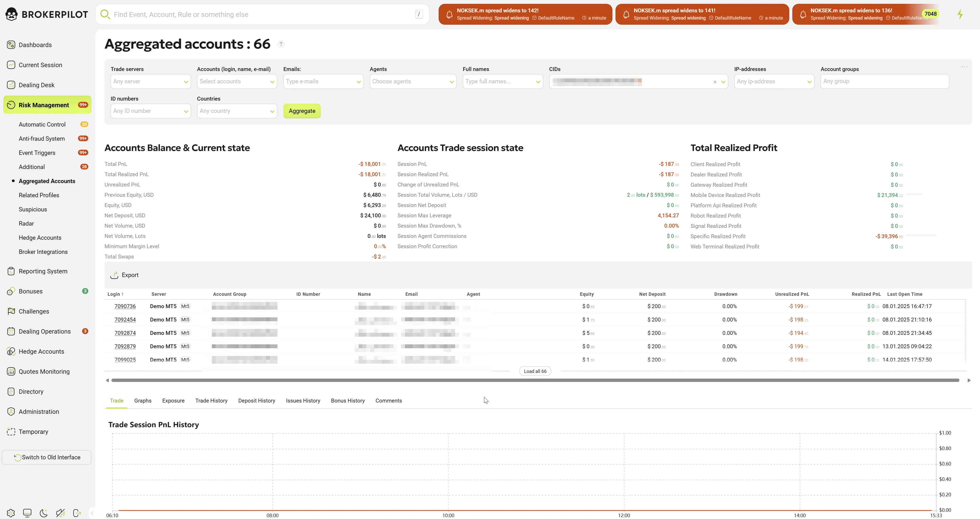The height and width of the screenshot is (519, 980).
Task: Expand the Trade servers dropdown
Action: (x=151, y=81)
